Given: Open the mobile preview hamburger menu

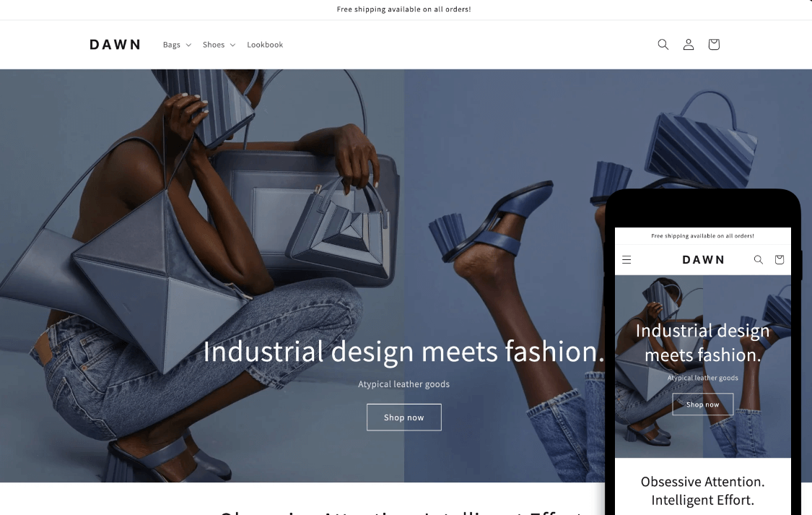Looking at the screenshot, I should (627, 259).
